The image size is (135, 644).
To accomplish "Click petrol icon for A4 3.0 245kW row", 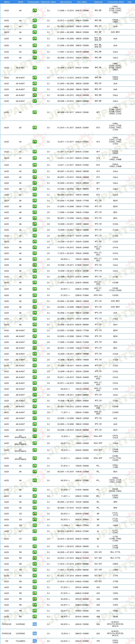I will point(35,11).
